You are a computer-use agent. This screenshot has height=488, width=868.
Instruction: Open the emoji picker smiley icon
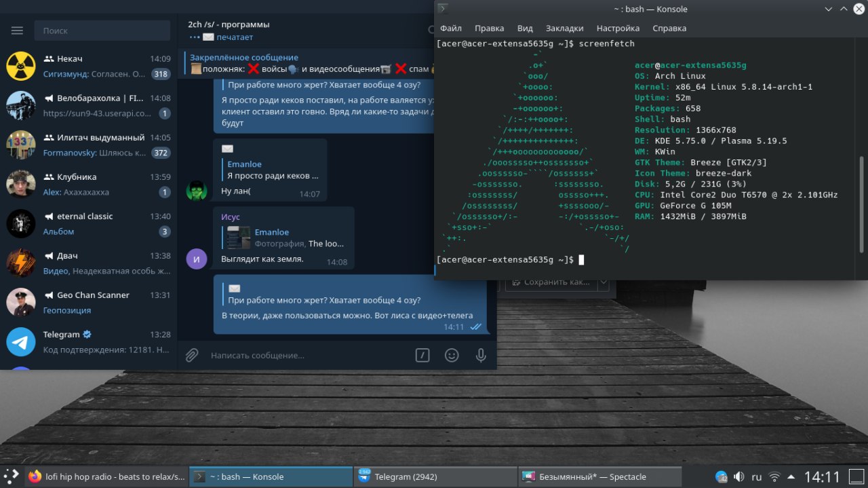[x=452, y=355]
